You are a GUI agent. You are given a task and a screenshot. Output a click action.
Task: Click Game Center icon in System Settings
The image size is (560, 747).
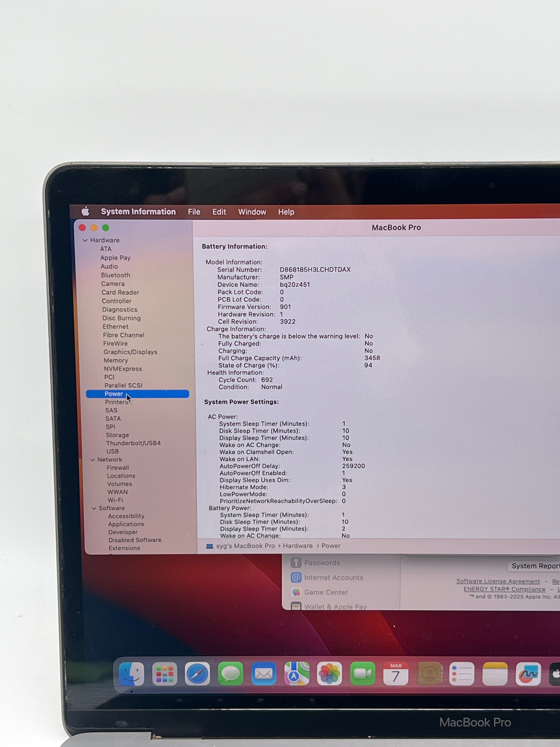[x=296, y=592]
